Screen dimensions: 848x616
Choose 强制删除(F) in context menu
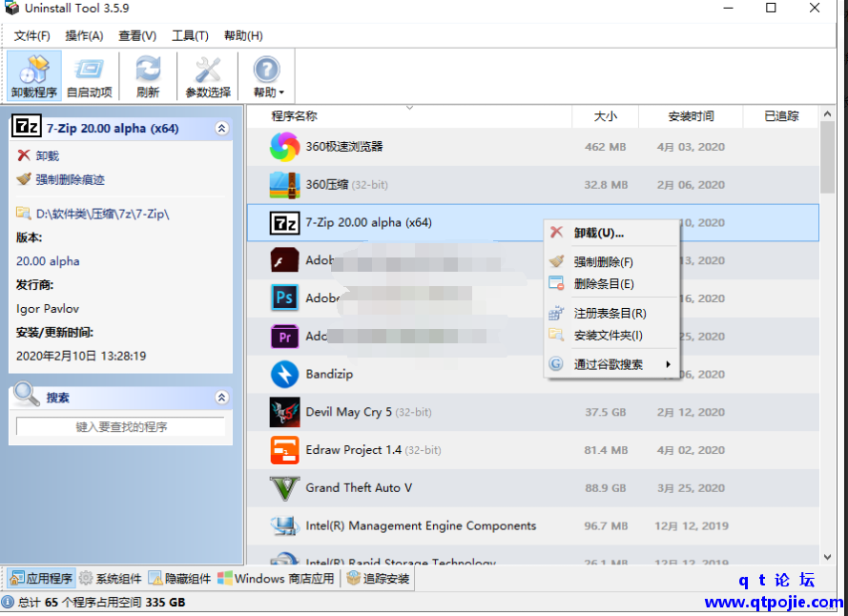pyautogui.click(x=611, y=262)
